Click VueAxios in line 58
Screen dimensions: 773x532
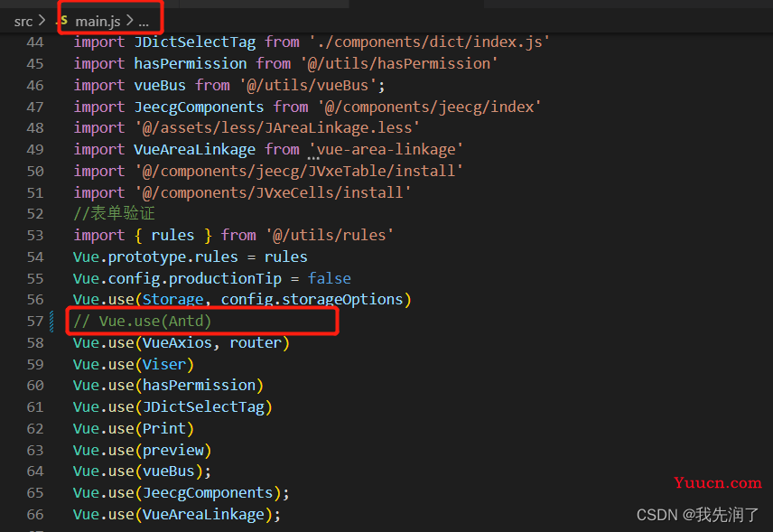click(177, 342)
